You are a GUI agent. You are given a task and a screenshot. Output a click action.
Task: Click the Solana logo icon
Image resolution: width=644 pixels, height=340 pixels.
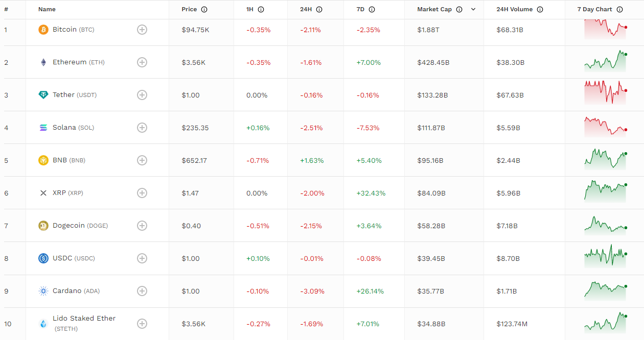click(43, 128)
